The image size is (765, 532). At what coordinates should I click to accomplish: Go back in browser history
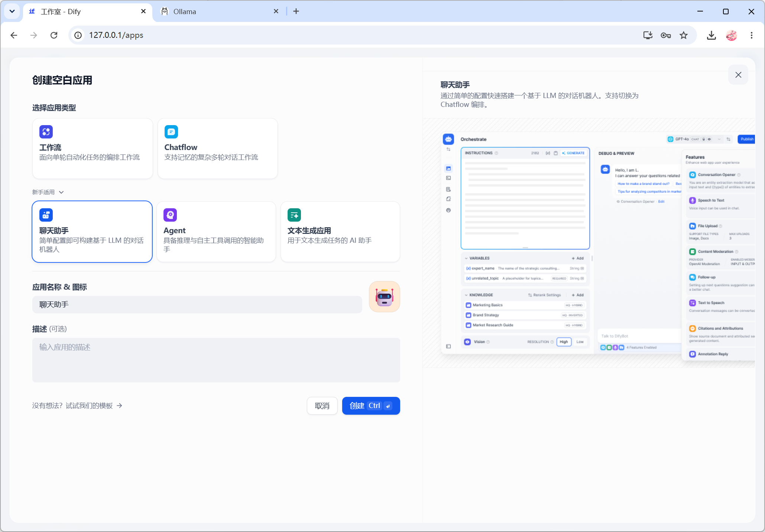tap(14, 35)
